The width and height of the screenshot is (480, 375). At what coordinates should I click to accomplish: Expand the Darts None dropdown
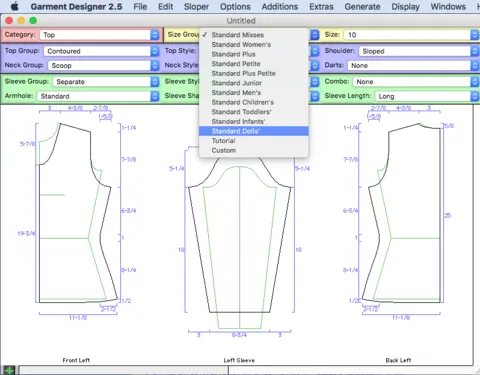coord(413,65)
